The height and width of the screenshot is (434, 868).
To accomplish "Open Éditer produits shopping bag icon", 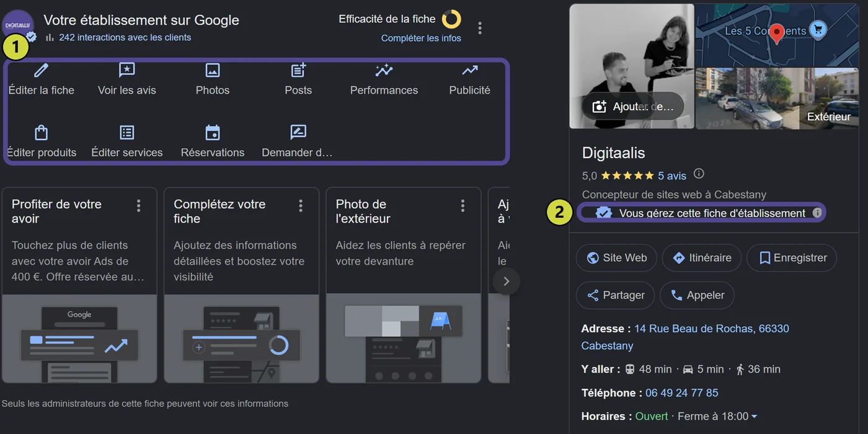I will pos(41,133).
